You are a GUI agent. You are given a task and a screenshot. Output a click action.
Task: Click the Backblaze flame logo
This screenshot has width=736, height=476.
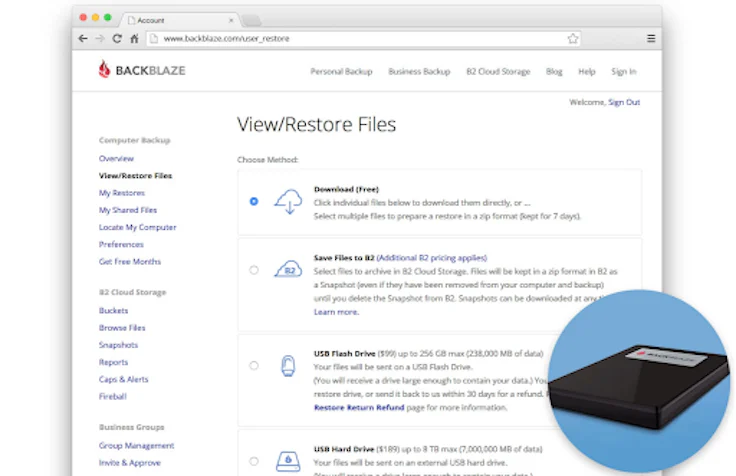tap(104, 69)
